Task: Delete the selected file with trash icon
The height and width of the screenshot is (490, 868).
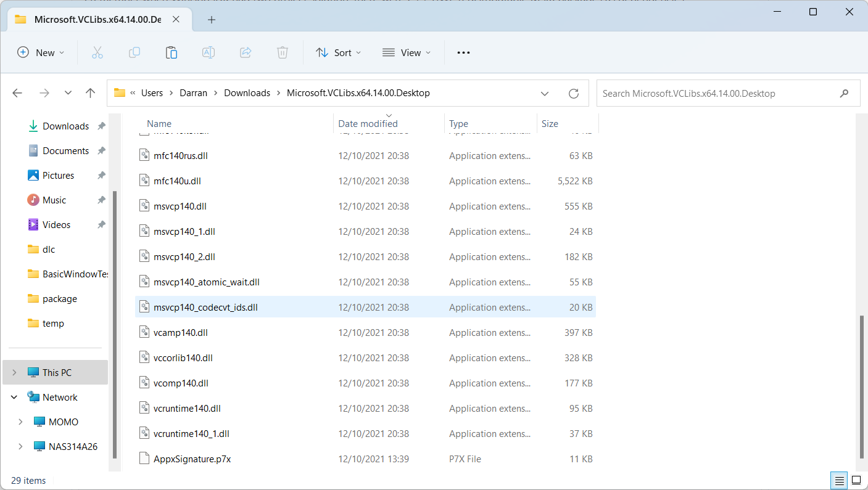Action: point(283,52)
